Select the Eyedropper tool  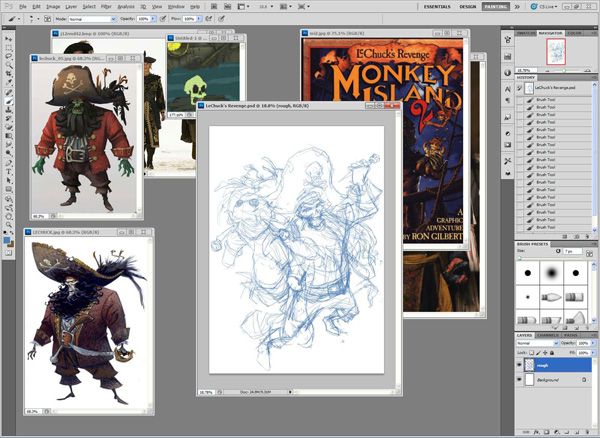tap(8, 83)
